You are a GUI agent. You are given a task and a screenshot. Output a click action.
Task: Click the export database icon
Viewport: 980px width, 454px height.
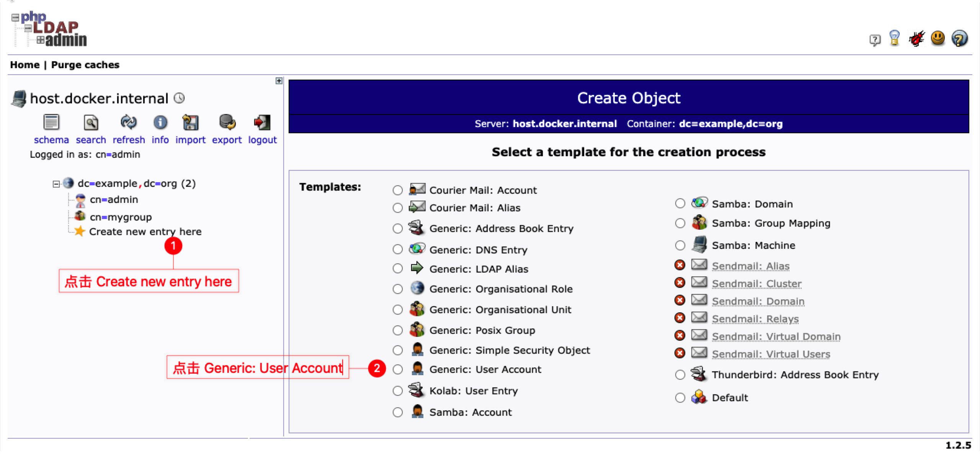(x=227, y=122)
